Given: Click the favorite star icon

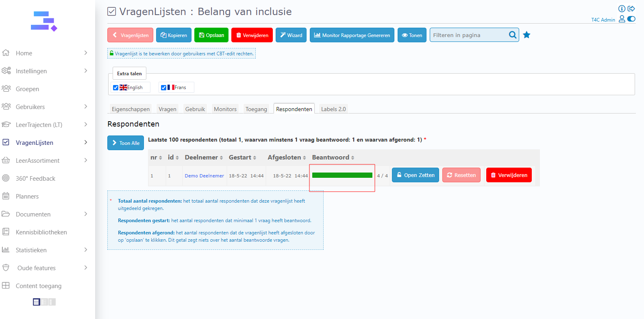Looking at the screenshot, I should coord(527,35).
